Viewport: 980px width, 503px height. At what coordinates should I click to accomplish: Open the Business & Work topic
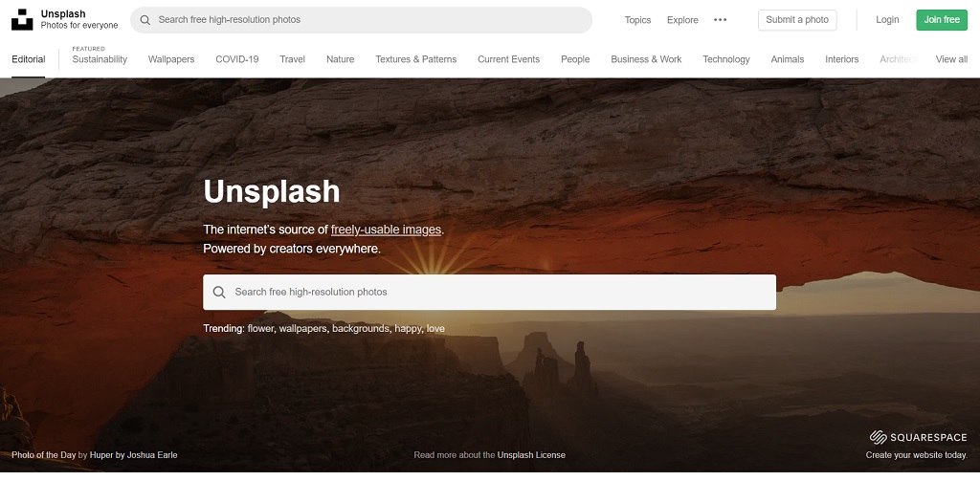(x=646, y=59)
